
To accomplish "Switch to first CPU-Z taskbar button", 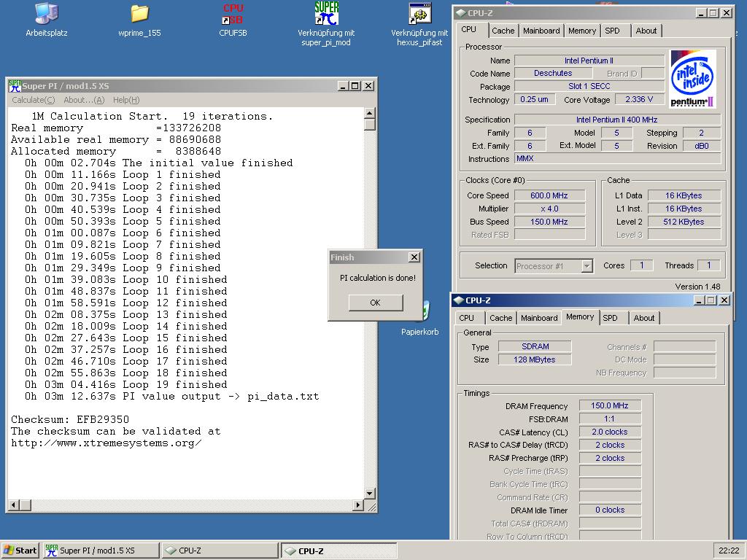I will point(220,551).
